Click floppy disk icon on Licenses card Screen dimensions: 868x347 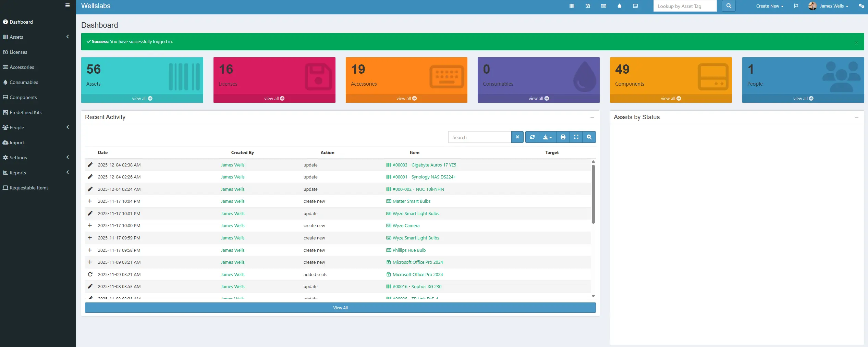318,77
